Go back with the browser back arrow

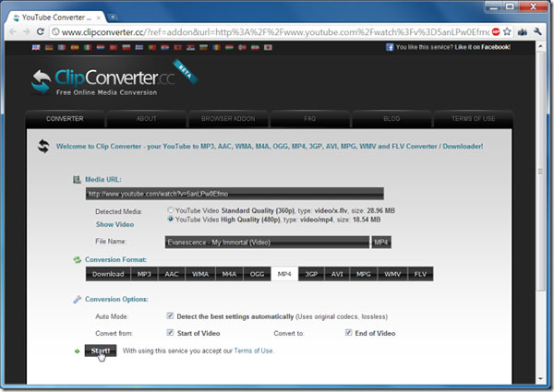[x=12, y=31]
